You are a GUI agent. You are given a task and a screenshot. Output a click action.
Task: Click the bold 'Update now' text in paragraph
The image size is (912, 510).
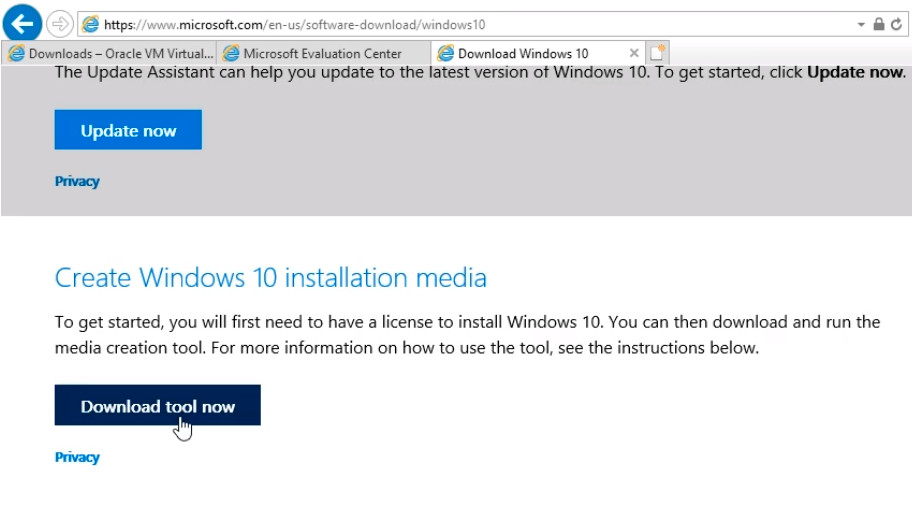(856, 72)
